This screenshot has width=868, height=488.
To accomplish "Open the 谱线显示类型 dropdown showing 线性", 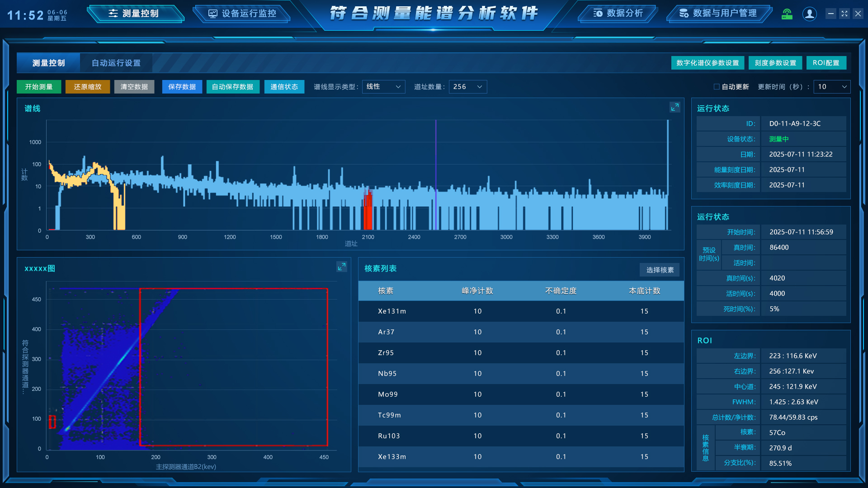I will pyautogui.click(x=383, y=87).
